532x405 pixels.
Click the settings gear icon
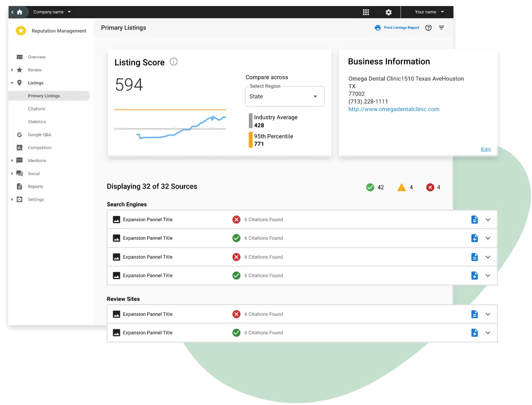[389, 12]
